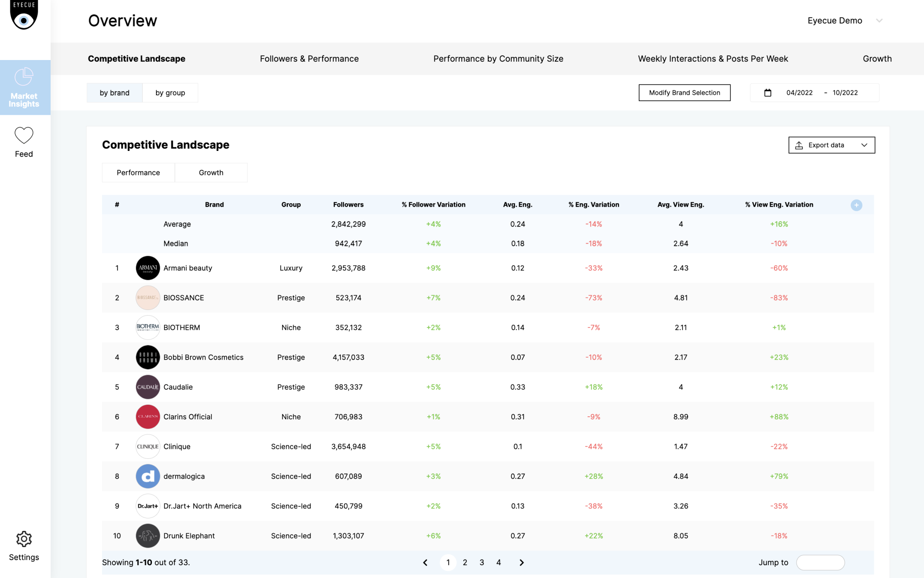Open the Settings gear icon
The height and width of the screenshot is (578, 924).
(24, 539)
